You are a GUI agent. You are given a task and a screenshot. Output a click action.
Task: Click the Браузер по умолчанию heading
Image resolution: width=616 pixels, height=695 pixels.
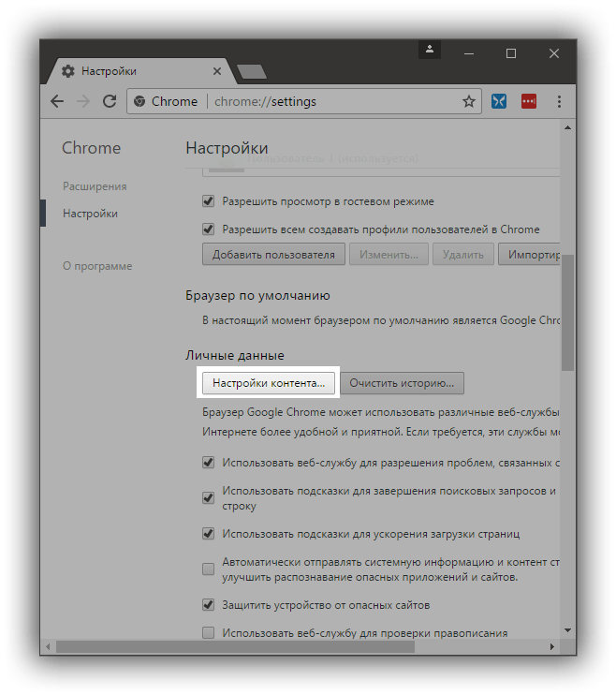pyautogui.click(x=257, y=296)
